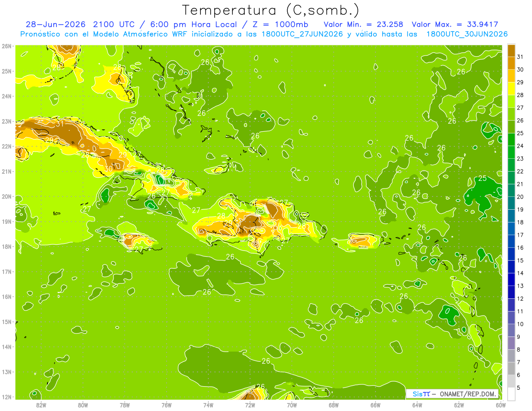This screenshot has width=532, height=411.
Task: Click the "1800UTC_27JUN2026" initialization timestamp
Action: (302, 34)
